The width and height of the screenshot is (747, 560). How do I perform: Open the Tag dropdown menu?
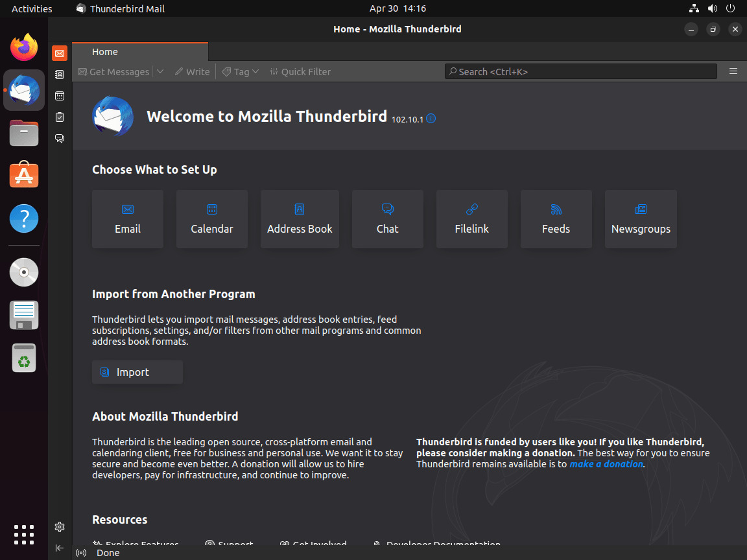pos(240,71)
